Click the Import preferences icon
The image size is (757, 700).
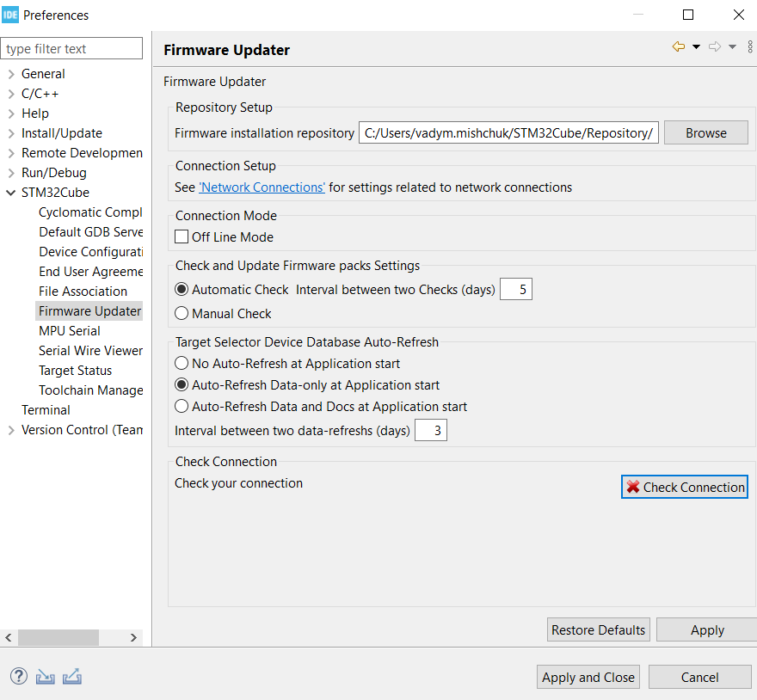(x=46, y=677)
